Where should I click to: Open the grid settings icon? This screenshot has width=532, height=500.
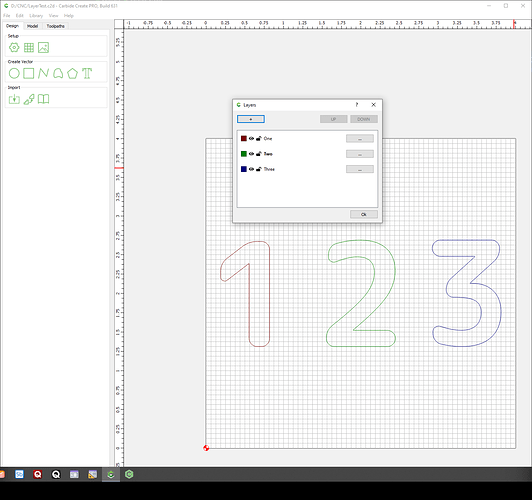(x=29, y=47)
